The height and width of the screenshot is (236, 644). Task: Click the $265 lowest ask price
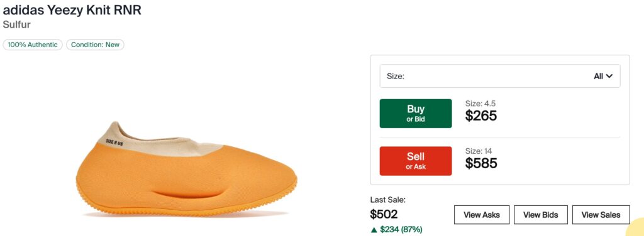tap(481, 116)
